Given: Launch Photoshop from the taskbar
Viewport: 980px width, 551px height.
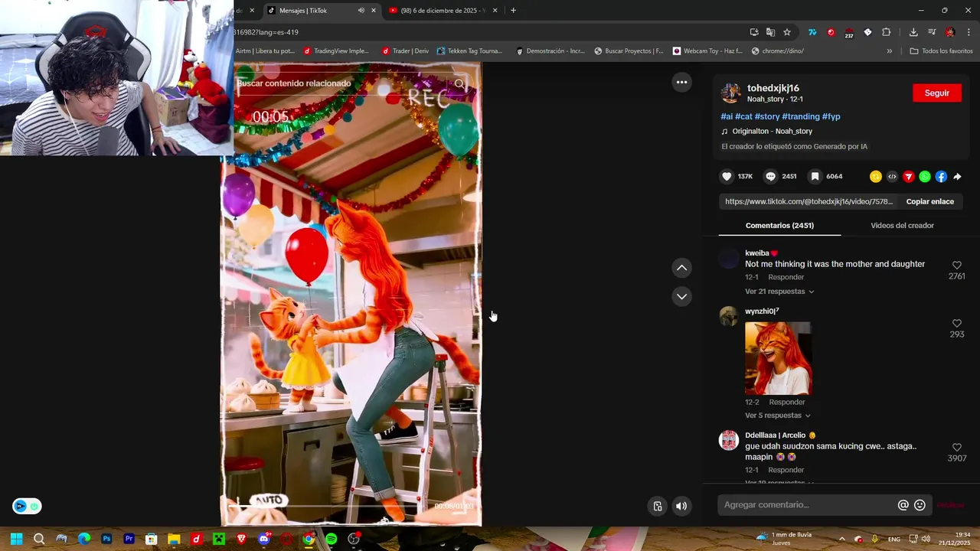Looking at the screenshot, I should pos(106,539).
